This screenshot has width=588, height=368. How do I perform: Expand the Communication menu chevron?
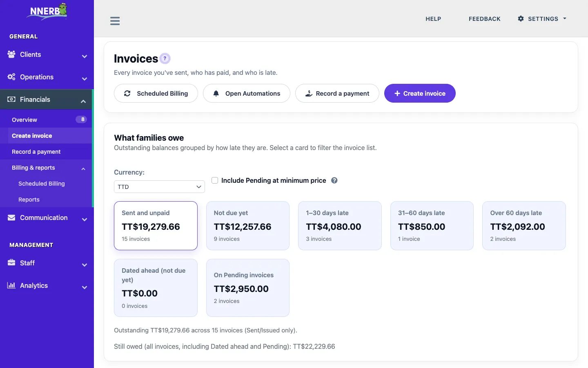point(85,220)
